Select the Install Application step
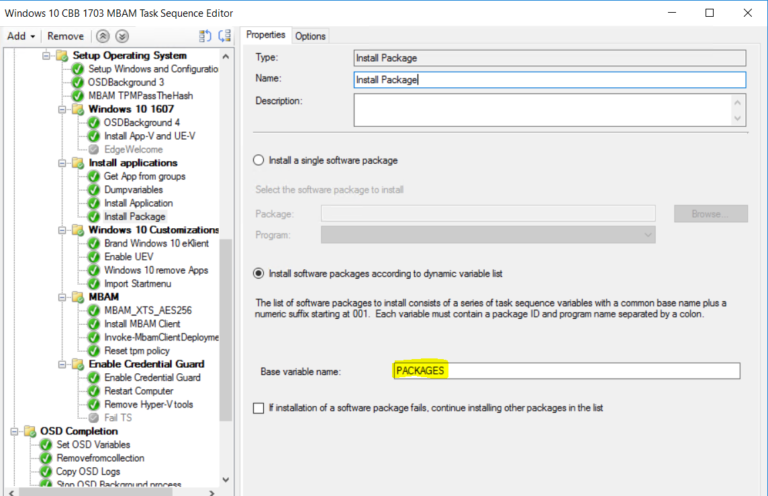 138,203
